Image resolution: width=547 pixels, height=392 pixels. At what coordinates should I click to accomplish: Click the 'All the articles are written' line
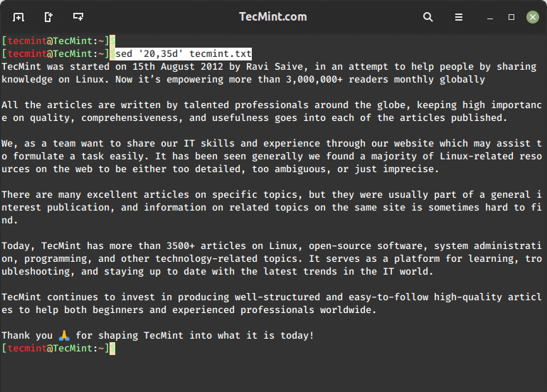pos(272,105)
